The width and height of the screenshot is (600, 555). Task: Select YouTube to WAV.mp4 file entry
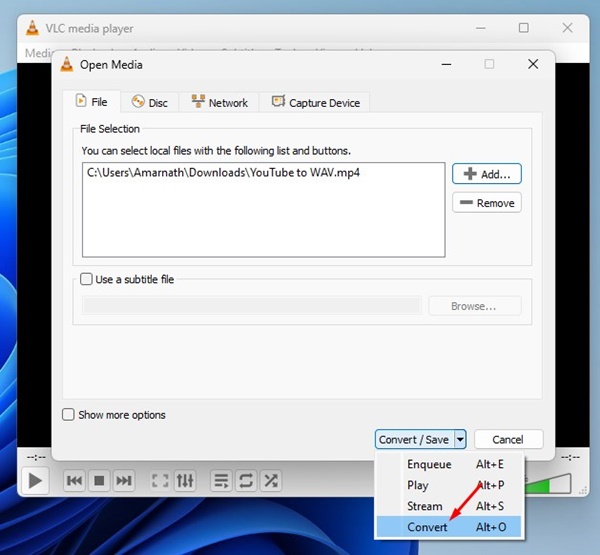(x=223, y=173)
